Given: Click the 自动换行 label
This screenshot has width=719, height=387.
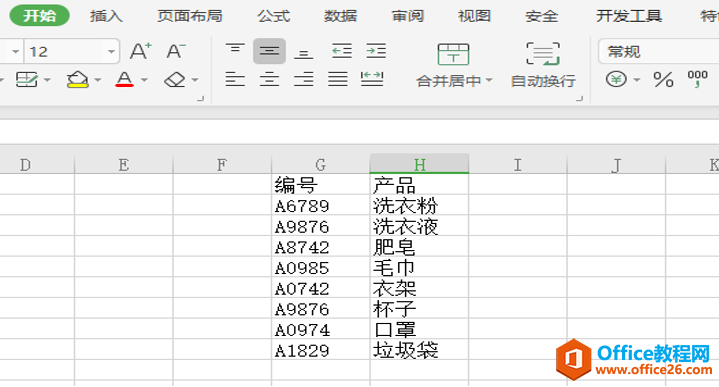Looking at the screenshot, I should (x=543, y=81).
